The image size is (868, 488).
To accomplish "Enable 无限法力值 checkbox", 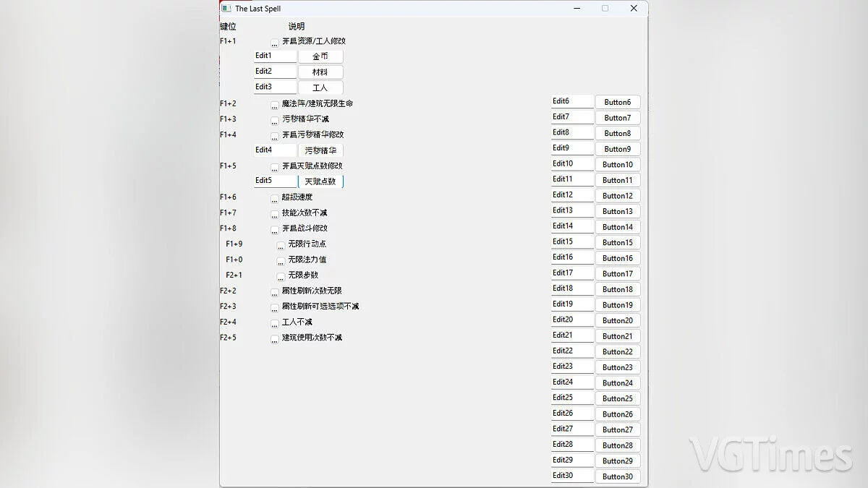I will pos(281,260).
